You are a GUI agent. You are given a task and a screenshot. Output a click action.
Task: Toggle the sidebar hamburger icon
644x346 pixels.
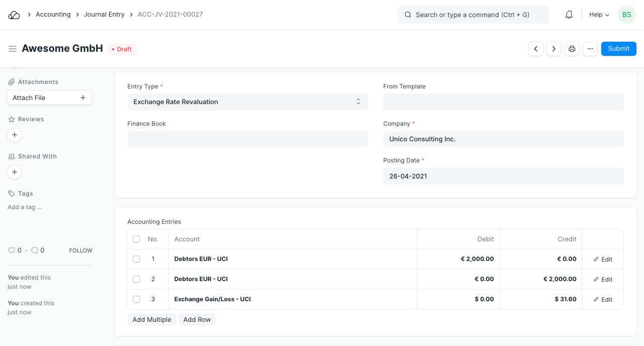(13, 49)
